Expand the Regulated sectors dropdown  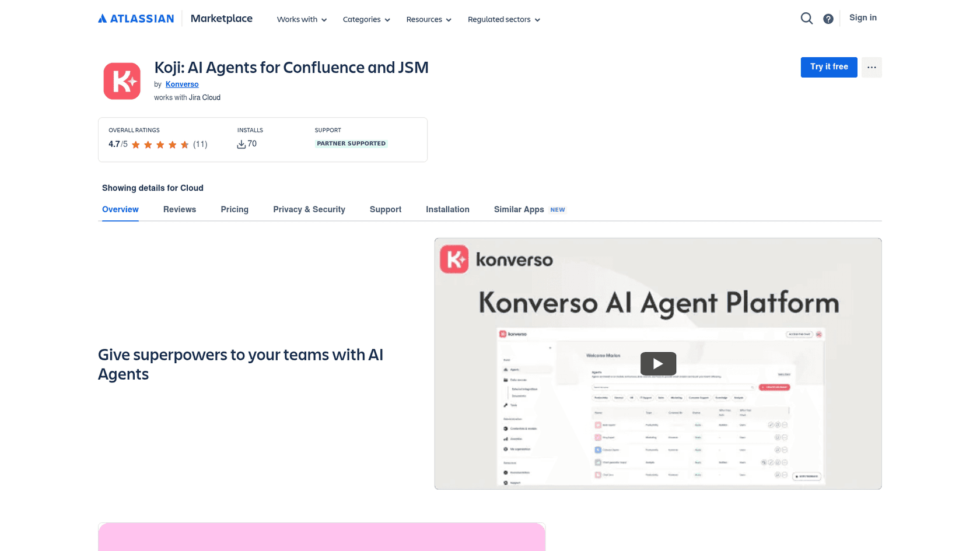pos(504,19)
